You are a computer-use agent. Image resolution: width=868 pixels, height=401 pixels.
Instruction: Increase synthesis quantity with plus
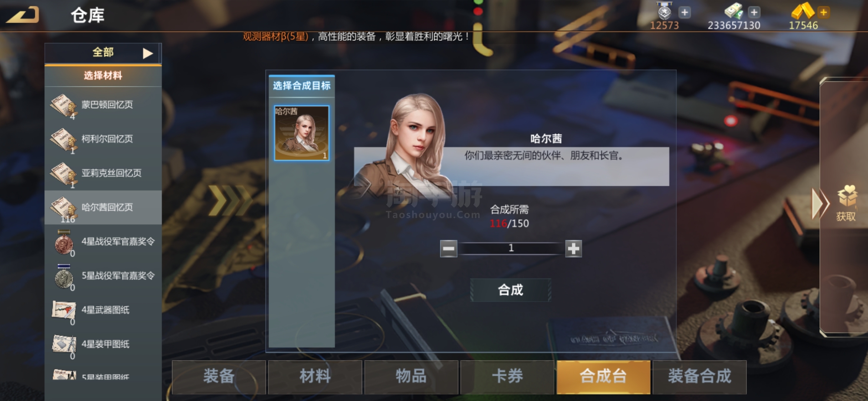[x=573, y=248]
